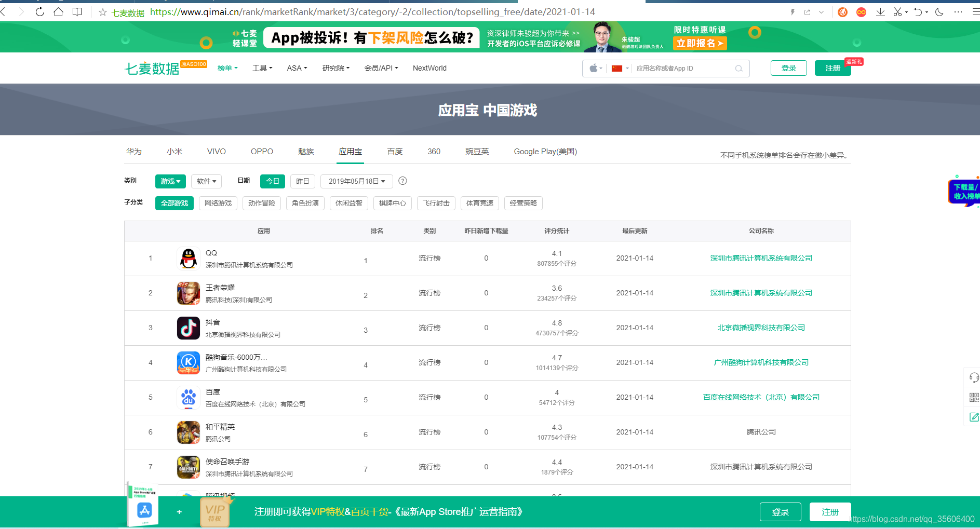Expand the ASA nav dropdown
980x529 pixels.
(x=297, y=68)
